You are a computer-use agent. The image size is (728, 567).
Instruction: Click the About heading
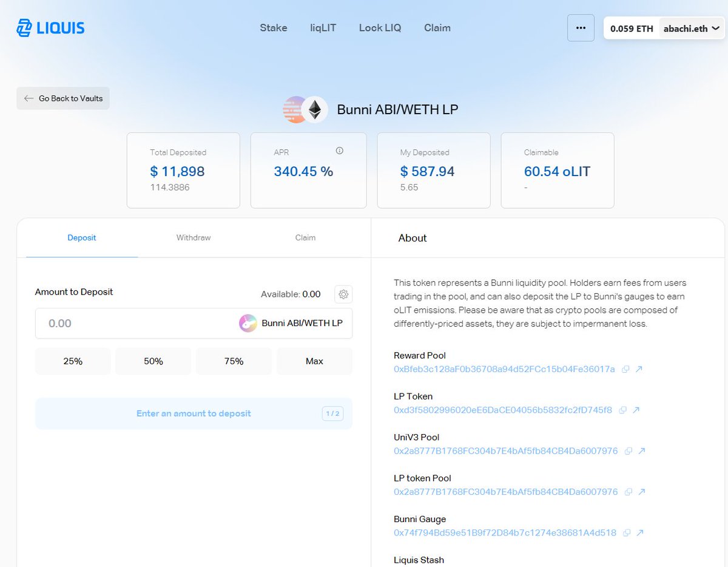coord(413,238)
